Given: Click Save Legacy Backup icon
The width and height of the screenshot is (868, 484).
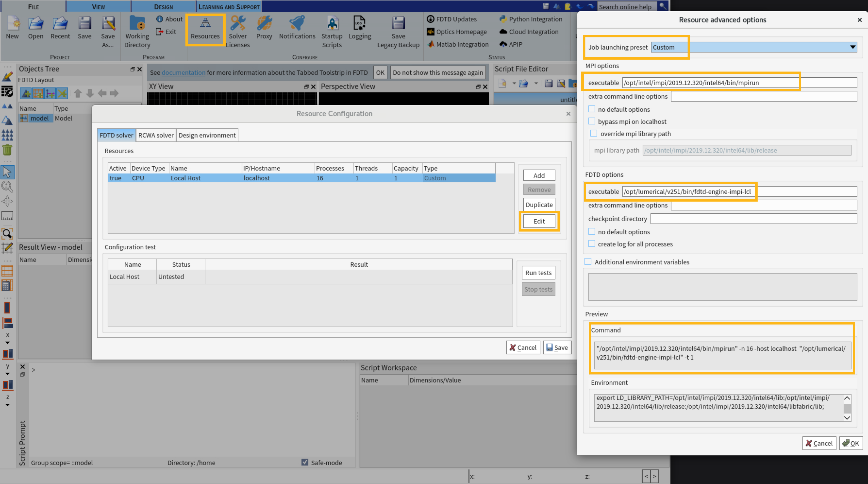Looking at the screenshot, I should pyautogui.click(x=398, y=32).
